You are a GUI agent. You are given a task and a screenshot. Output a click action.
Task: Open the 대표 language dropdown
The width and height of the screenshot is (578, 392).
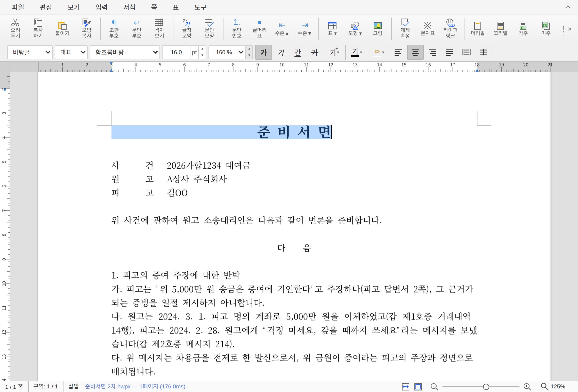(x=71, y=52)
